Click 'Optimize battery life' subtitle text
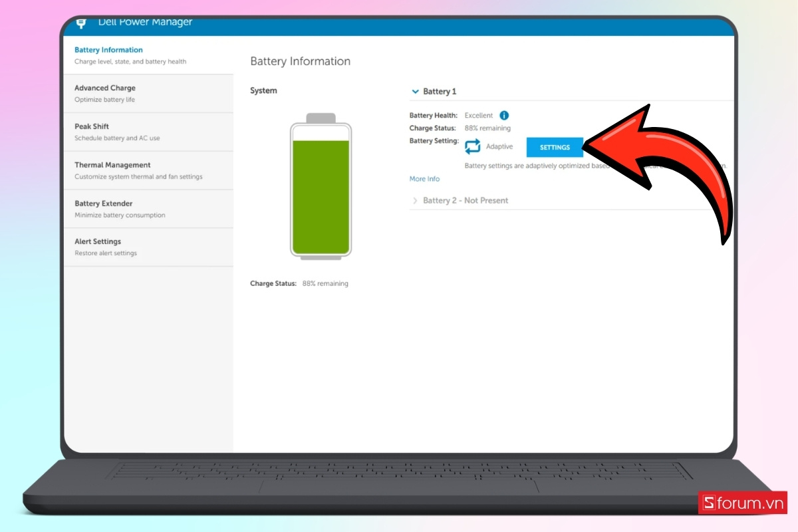Viewport: 798px width, 532px height. pos(104,100)
